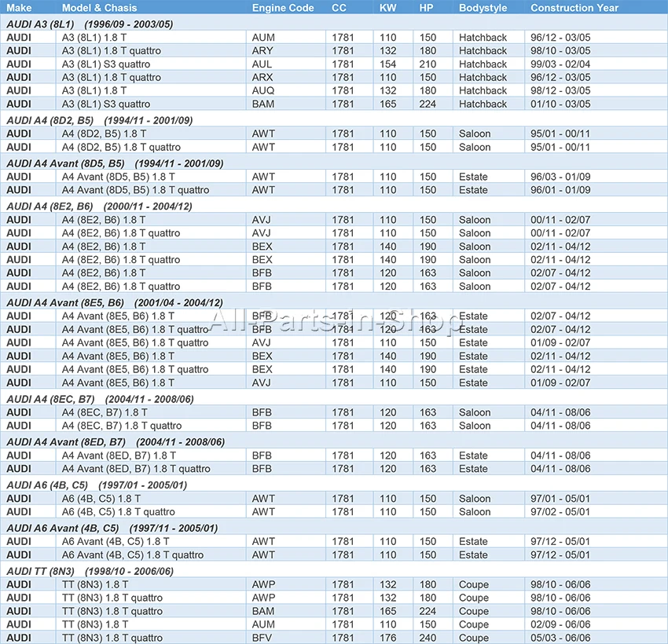
Task: Click engine code 'ARY'
Action: [262, 50]
